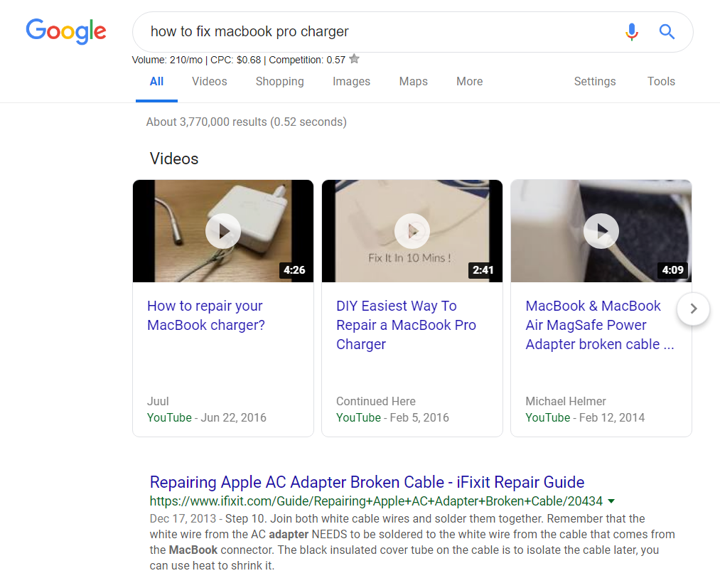The image size is (720, 588).
Task: Open the iFixit Repair Guide result title
Action: pyautogui.click(x=367, y=482)
